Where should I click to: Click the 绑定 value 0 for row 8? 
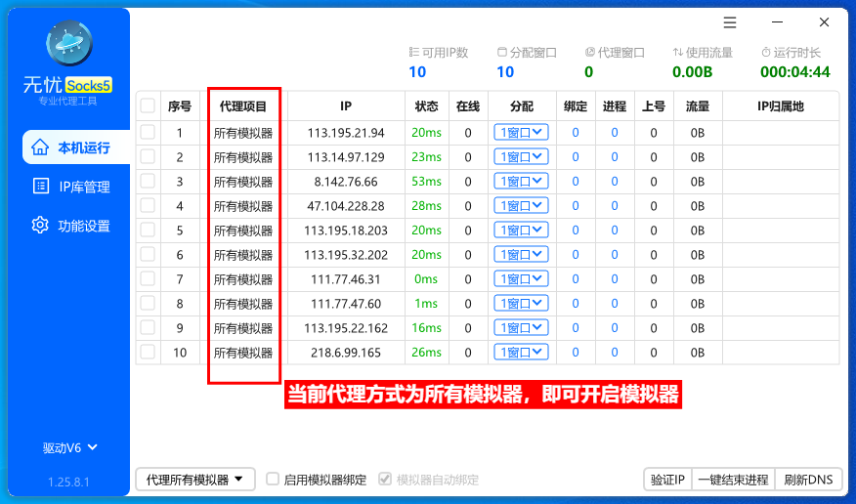[576, 303]
